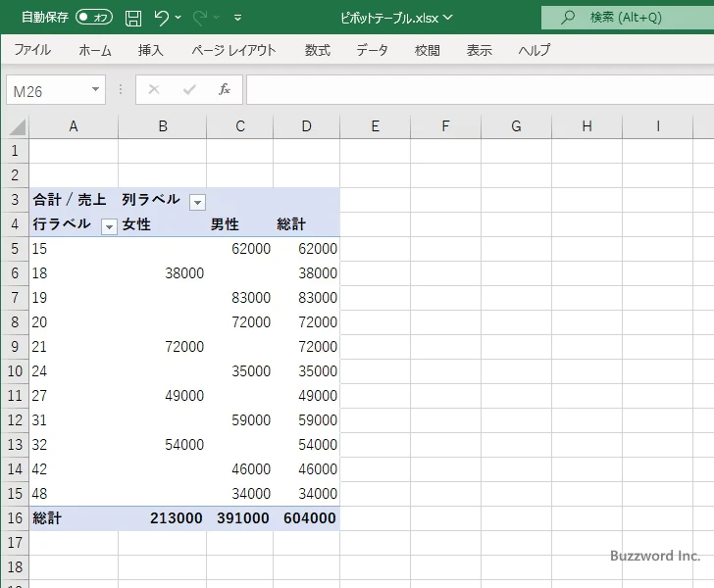Click the greyed Redo arrow icon
The height and width of the screenshot is (588, 714).
pos(200,18)
